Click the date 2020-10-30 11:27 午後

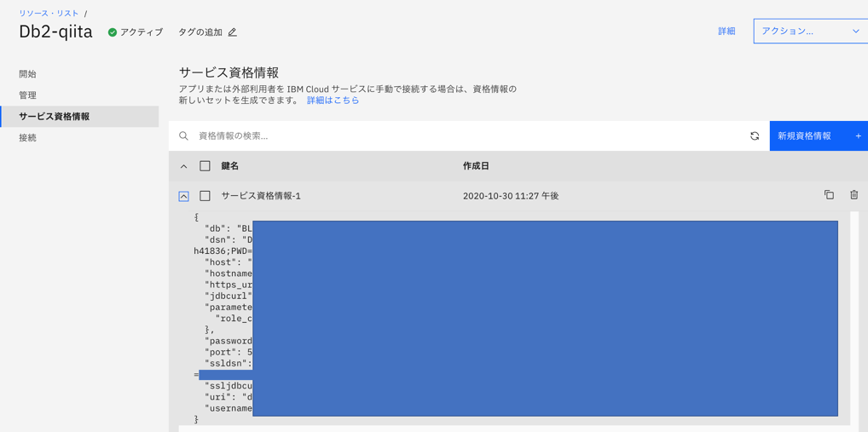(x=511, y=196)
